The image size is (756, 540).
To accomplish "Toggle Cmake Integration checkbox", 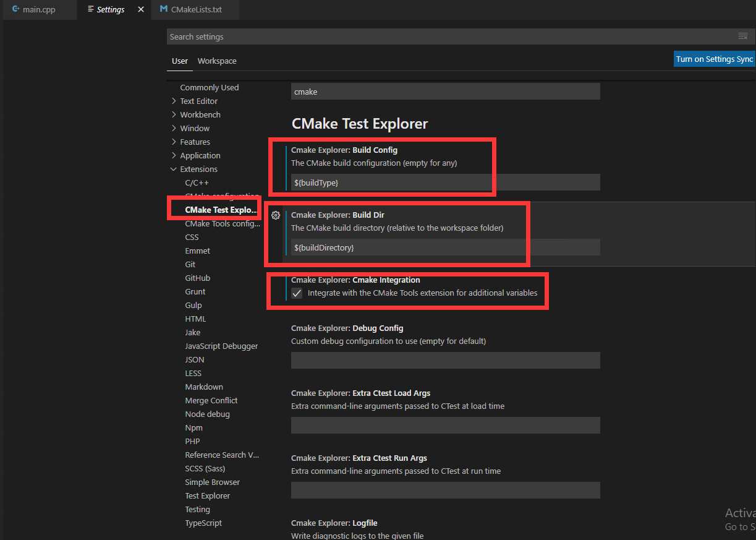I will click(297, 293).
